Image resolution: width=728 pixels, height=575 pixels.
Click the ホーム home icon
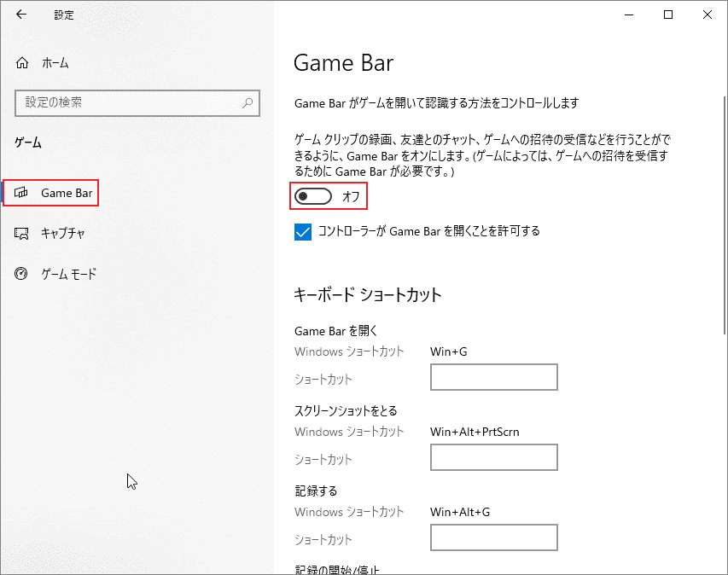[x=20, y=62]
